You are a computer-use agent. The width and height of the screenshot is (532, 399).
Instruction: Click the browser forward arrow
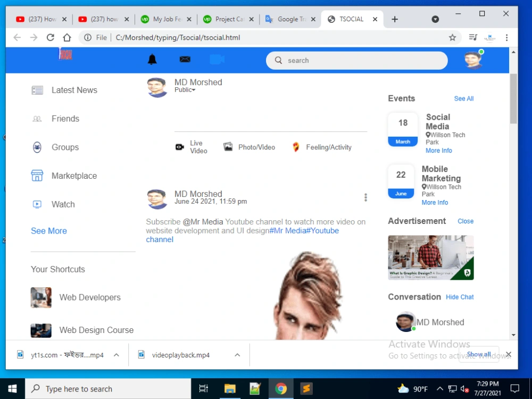(x=34, y=37)
